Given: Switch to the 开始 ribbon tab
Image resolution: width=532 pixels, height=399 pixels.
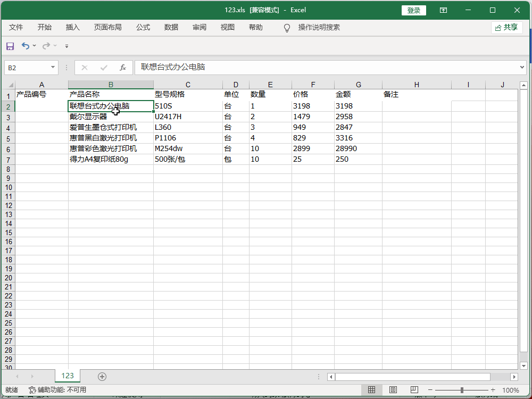Looking at the screenshot, I should pos(45,28).
